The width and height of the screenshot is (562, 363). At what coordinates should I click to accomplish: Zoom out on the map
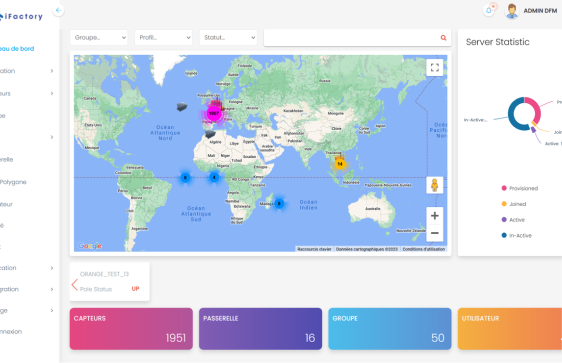coord(435,233)
